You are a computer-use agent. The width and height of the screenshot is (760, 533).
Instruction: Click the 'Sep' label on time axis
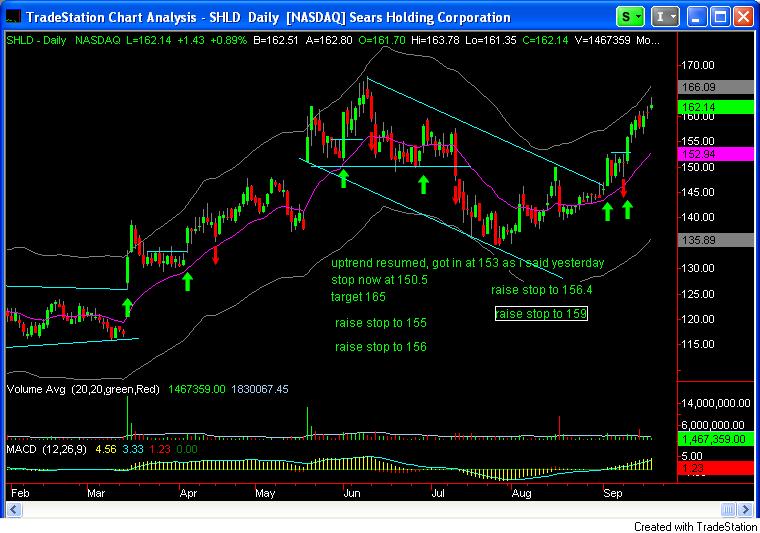[x=613, y=493]
